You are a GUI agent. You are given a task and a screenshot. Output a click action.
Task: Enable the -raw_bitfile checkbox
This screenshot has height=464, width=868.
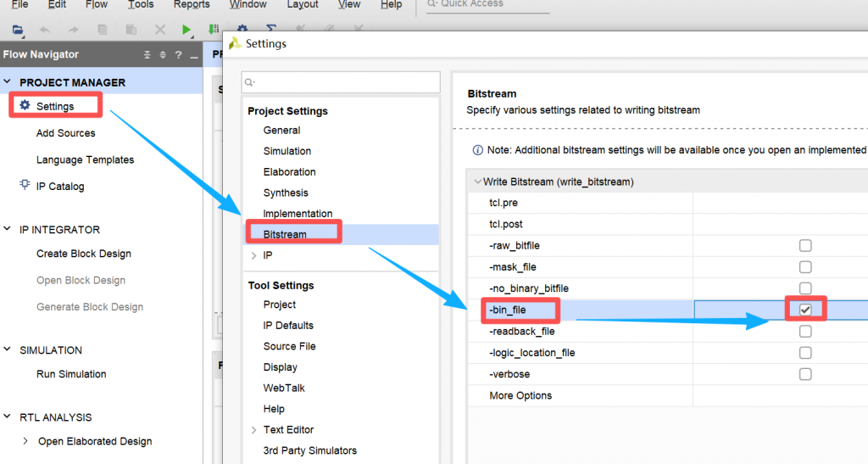pyautogui.click(x=804, y=245)
